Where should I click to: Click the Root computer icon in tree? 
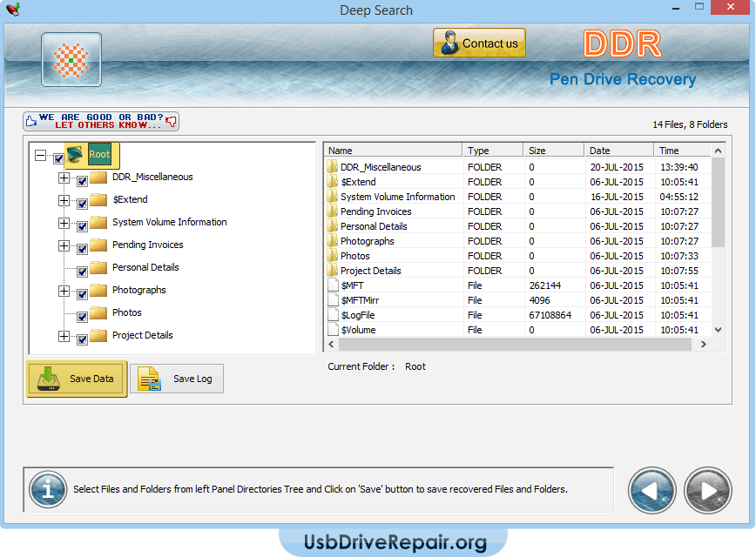[x=75, y=154]
